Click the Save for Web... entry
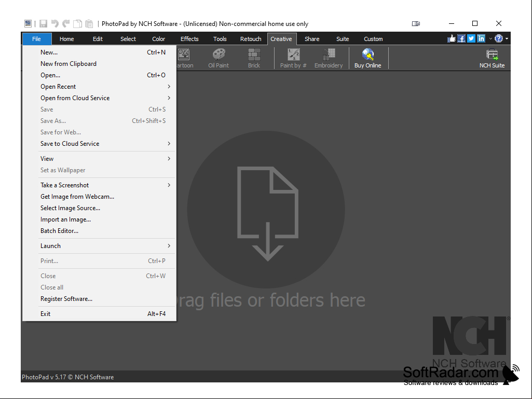532x399 pixels. [100, 132]
